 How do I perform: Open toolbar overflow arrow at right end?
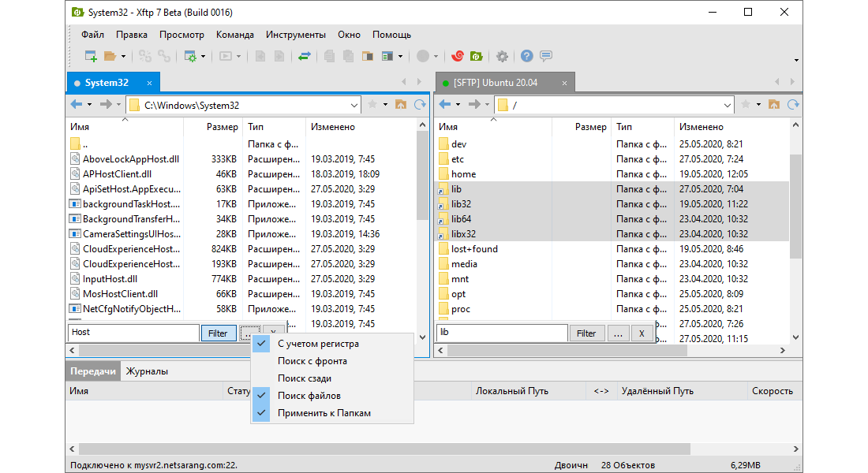click(796, 60)
